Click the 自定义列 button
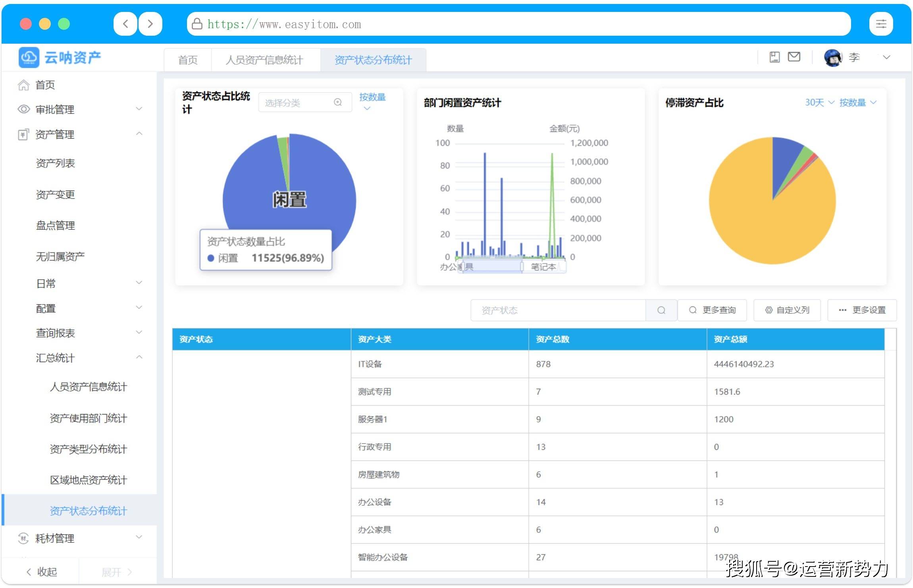Viewport: 913px width, 588px height. point(787,310)
